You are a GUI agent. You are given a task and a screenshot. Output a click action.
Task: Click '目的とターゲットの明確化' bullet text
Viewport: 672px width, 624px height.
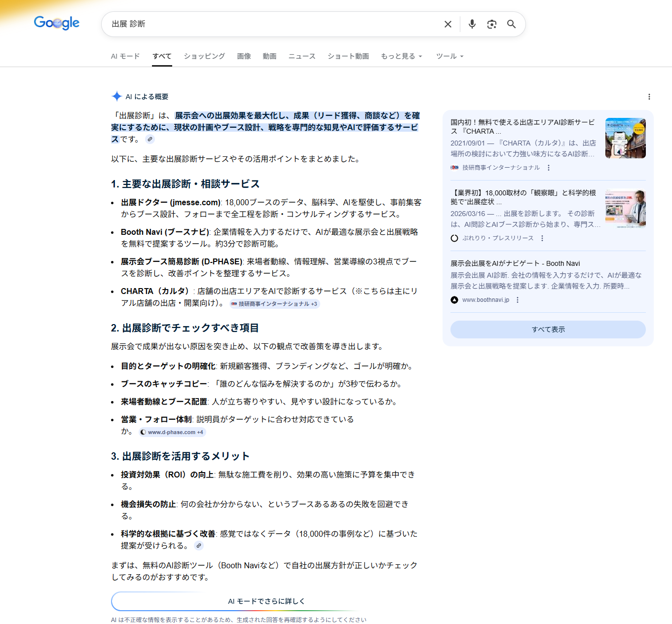168,366
